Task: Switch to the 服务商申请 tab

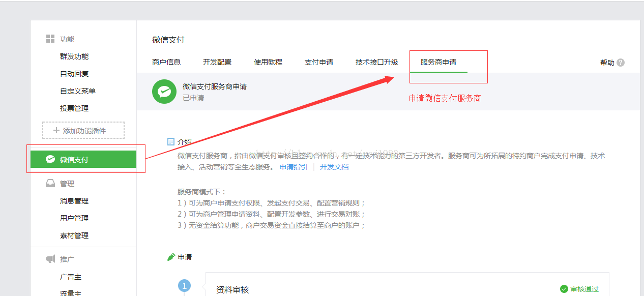Action: [x=438, y=62]
